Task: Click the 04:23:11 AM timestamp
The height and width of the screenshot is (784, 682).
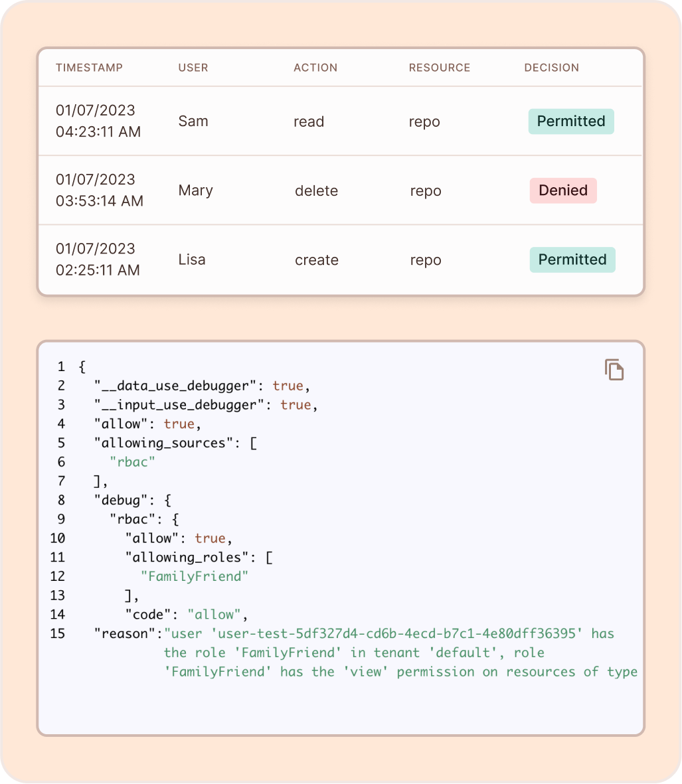Action: pyautogui.click(x=98, y=131)
